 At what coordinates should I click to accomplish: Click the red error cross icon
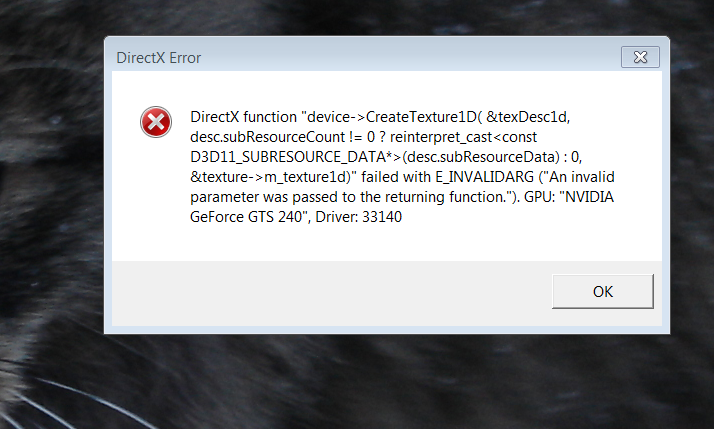click(x=156, y=122)
